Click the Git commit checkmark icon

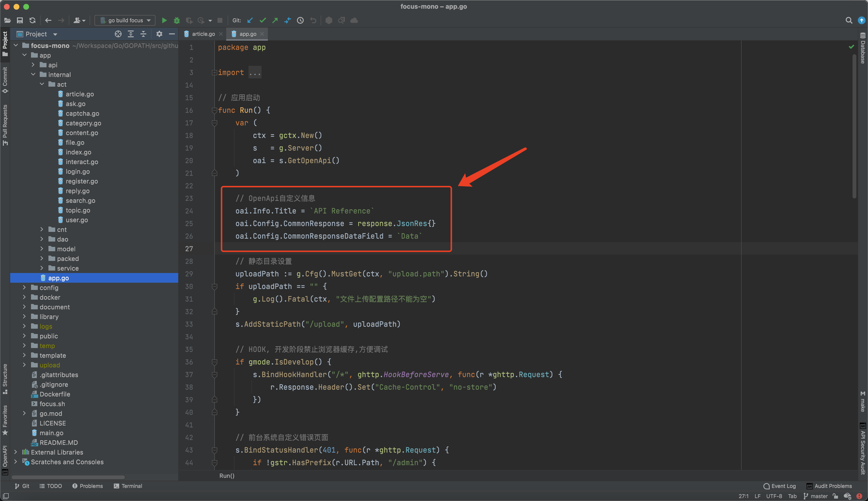(x=263, y=20)
